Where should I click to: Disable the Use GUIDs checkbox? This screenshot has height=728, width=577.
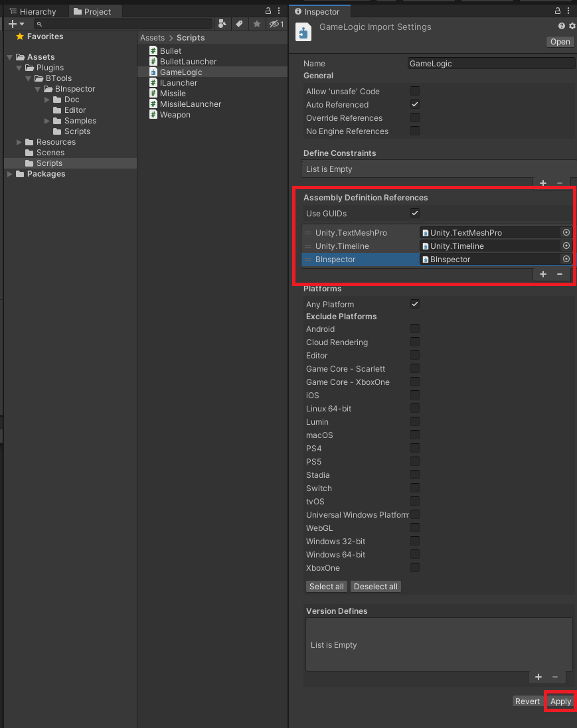point(414,213)
